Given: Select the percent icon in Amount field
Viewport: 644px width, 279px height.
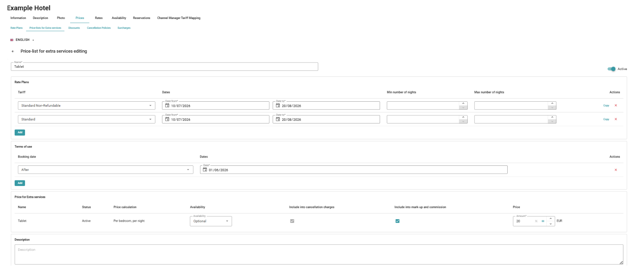Looking at the screenshot, I should pyautogui.click(x=536, y=221).
